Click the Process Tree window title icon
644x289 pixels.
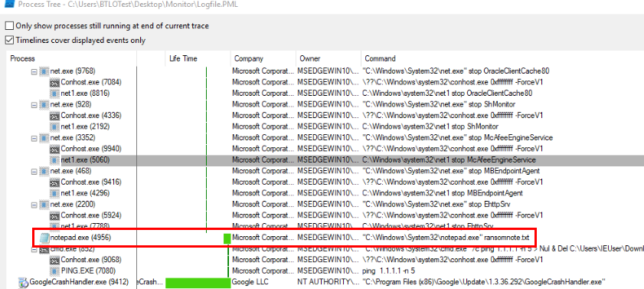[x=8, y=5]
